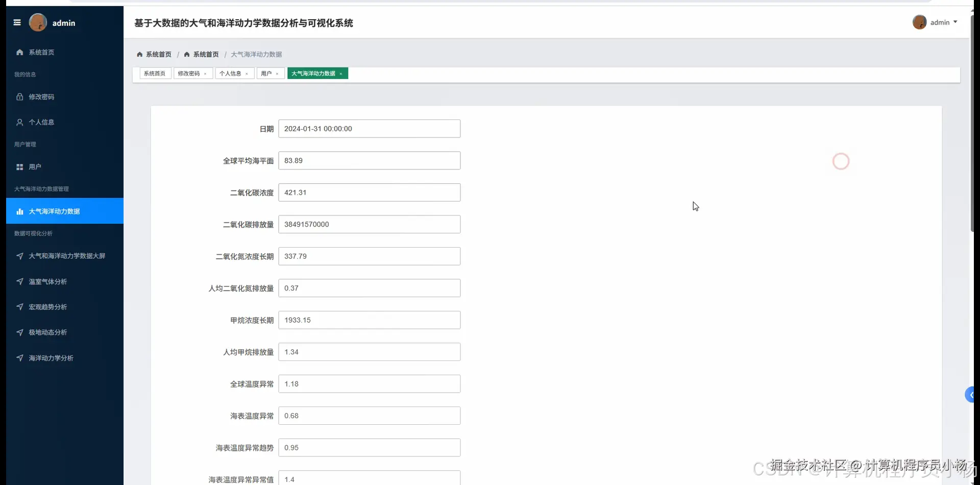This screenshot has height=485, width=980.
Task: Click the bar chart icon beside 大气海洋动力数据
Action: pos(19,211)
